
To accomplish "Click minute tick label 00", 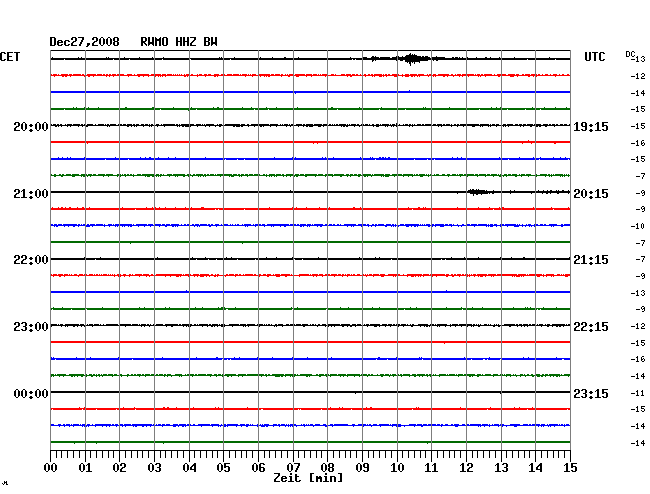I will [51, 468].
